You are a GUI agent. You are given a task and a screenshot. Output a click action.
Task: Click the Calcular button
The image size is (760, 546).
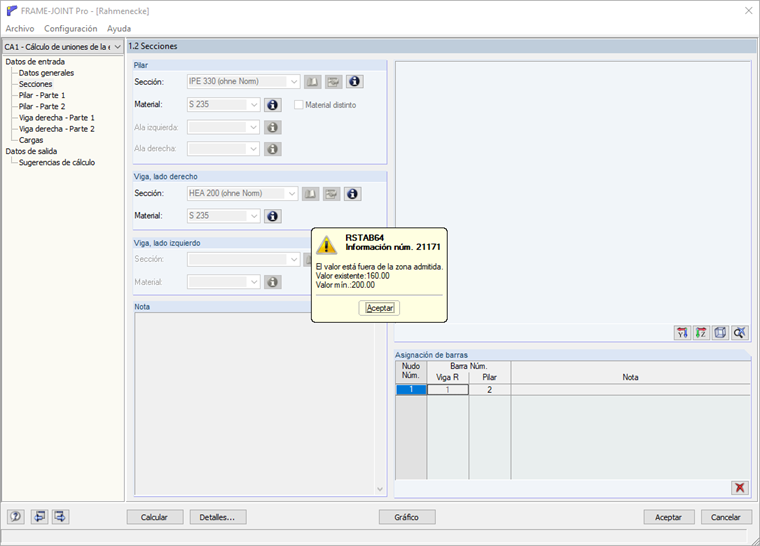[x=155, y=517]
